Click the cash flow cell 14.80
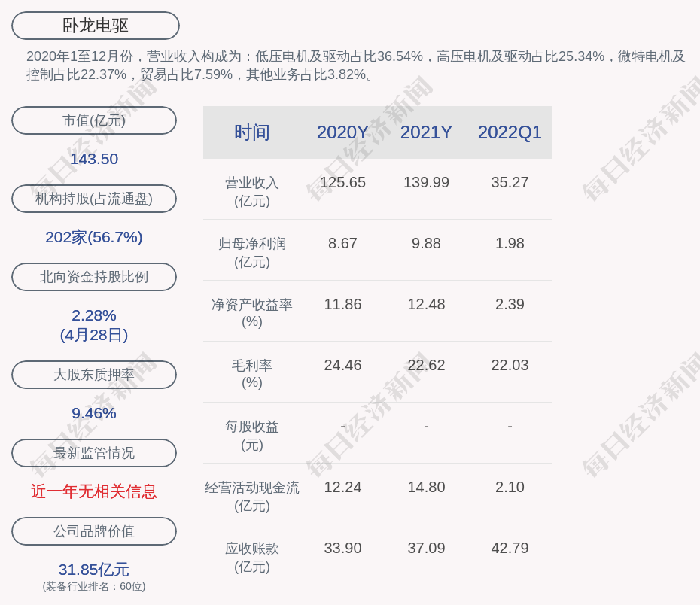 426,487
